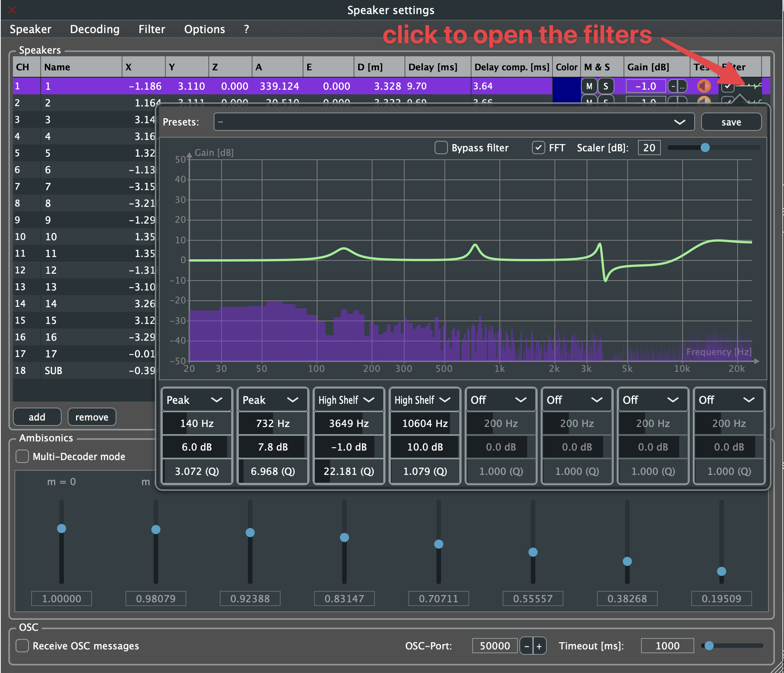Click the Scaler [dB] slider handle
This screenshot has height=673, width=784.
click(705, 148)
